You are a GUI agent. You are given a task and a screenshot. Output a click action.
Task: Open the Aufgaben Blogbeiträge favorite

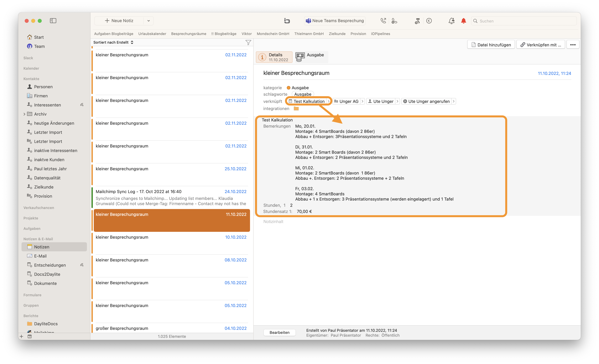[x=113, y=34]
